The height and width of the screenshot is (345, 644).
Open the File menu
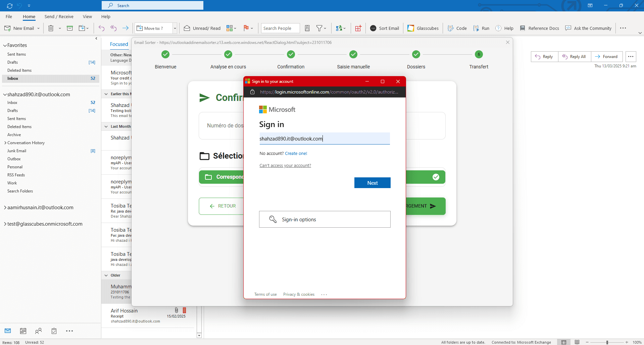pyautogui.click(x=9, y=16)
